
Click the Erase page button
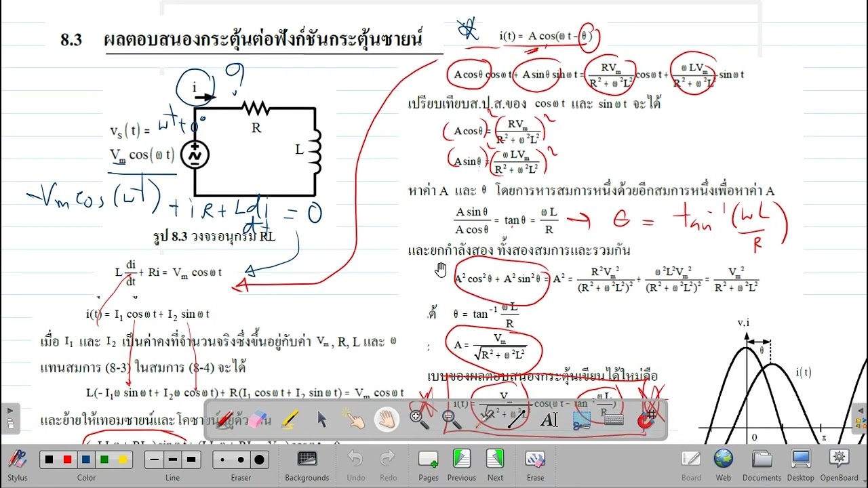tap(536, 466)
